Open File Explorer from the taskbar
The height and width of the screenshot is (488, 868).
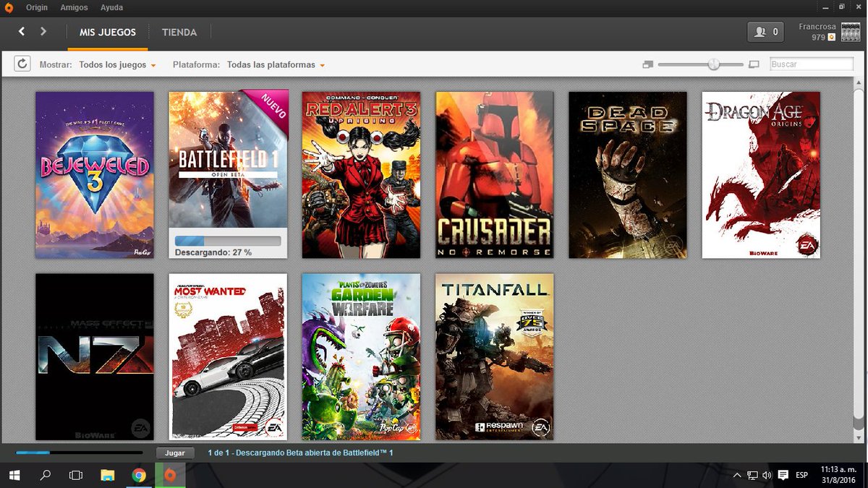(108, 475)
